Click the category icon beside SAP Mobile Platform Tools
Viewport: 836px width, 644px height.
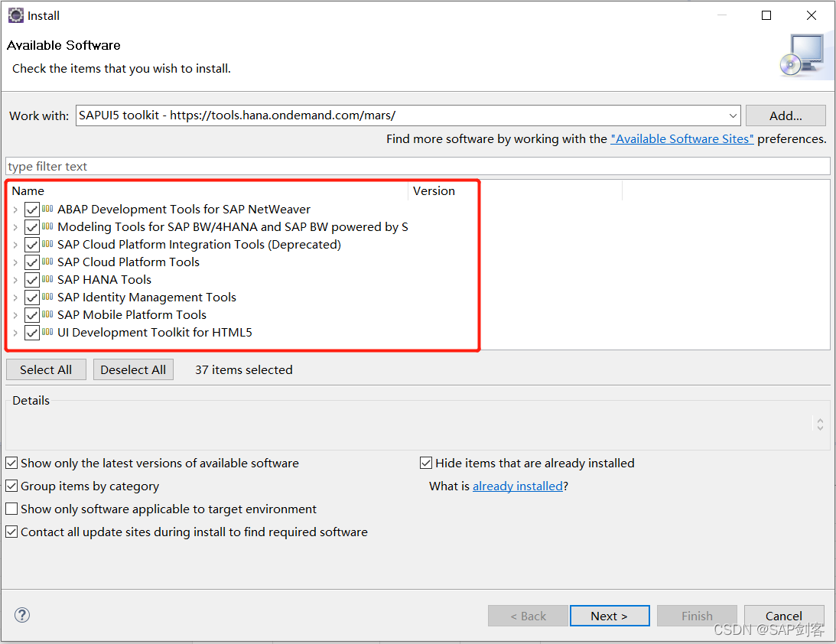(x=47, y=314)
